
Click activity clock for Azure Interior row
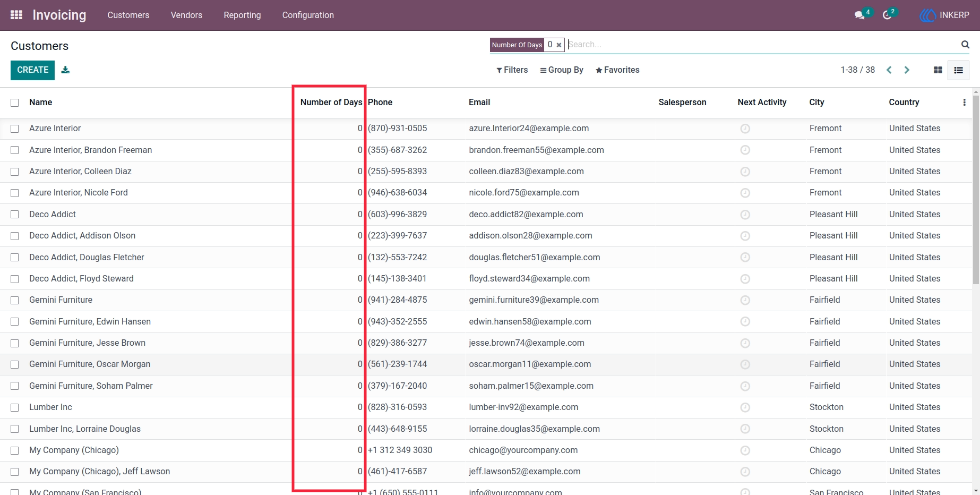tap(745, 129)
